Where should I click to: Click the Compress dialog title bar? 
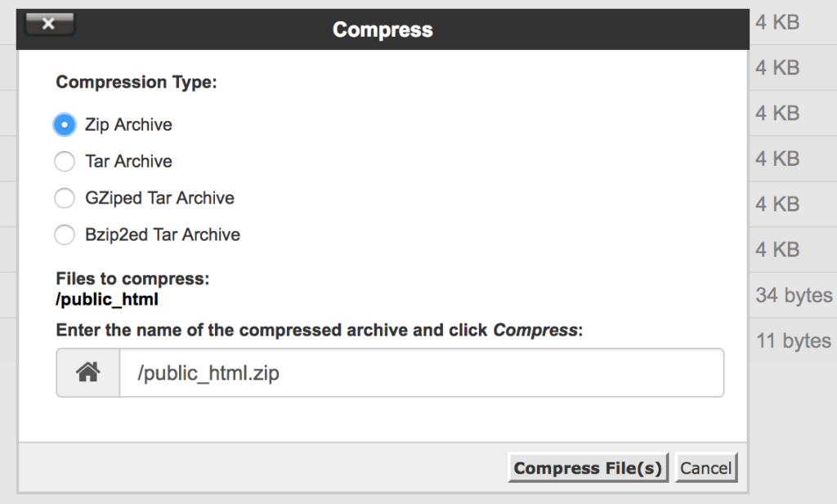pos(383,29)
